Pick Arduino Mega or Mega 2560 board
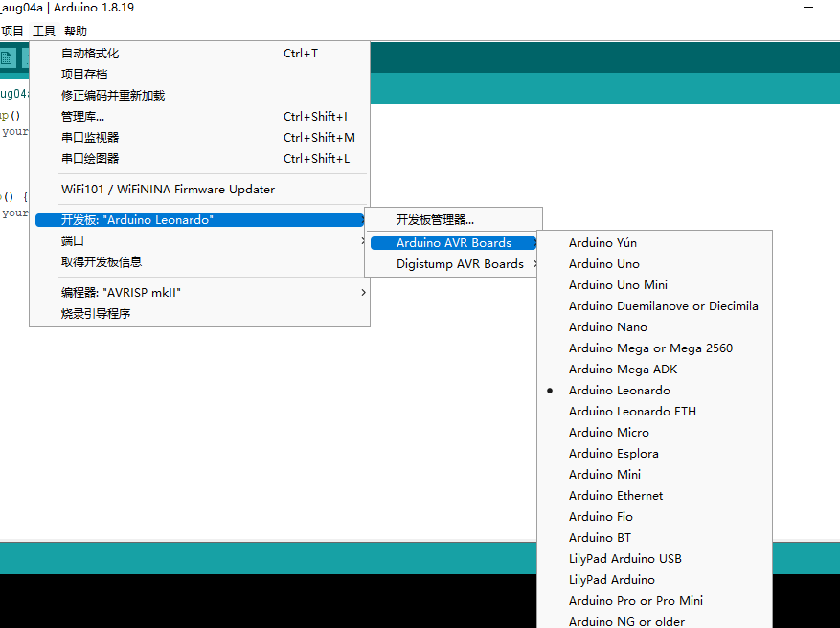 click(650, 348)
